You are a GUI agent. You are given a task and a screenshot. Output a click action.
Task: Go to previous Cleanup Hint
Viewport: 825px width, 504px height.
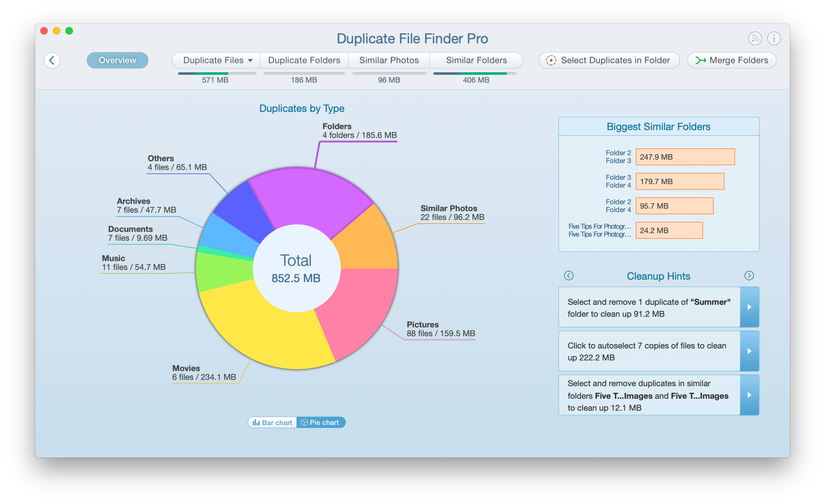[x=568, y=276]
